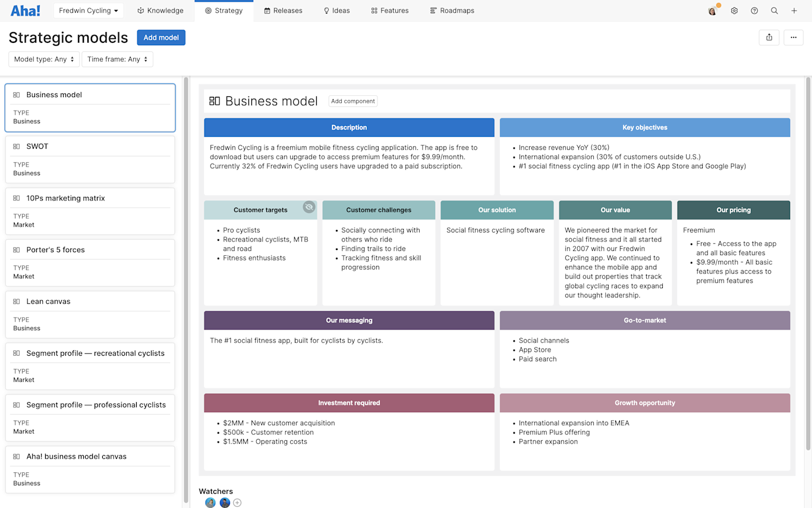Click the Add component button

pyautogui.click(x=353, y=101)
